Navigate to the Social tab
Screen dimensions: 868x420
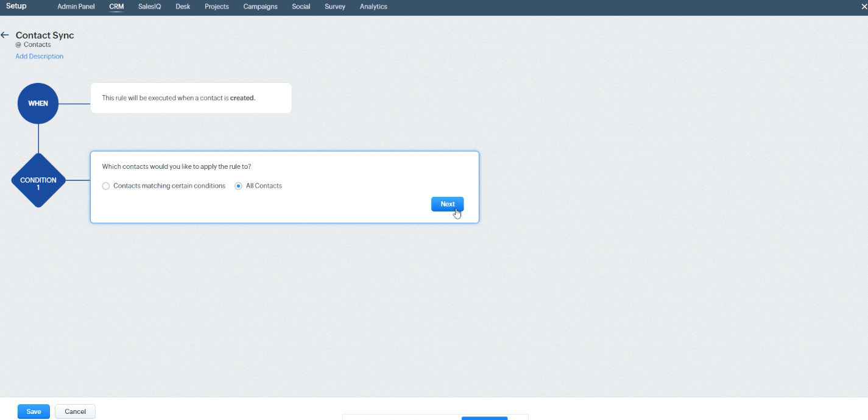pos(301,7)
